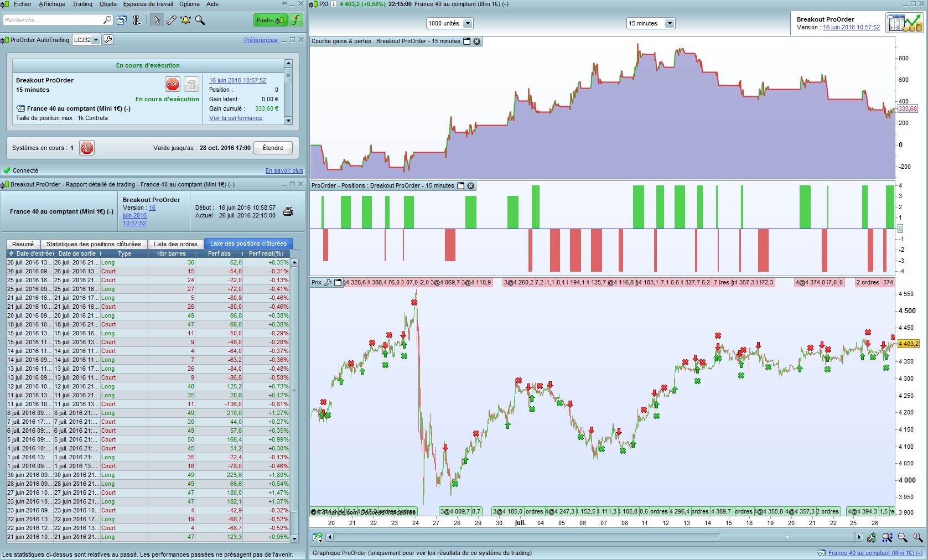
Task: Print the detailed trading report
Action: [288, 211]
